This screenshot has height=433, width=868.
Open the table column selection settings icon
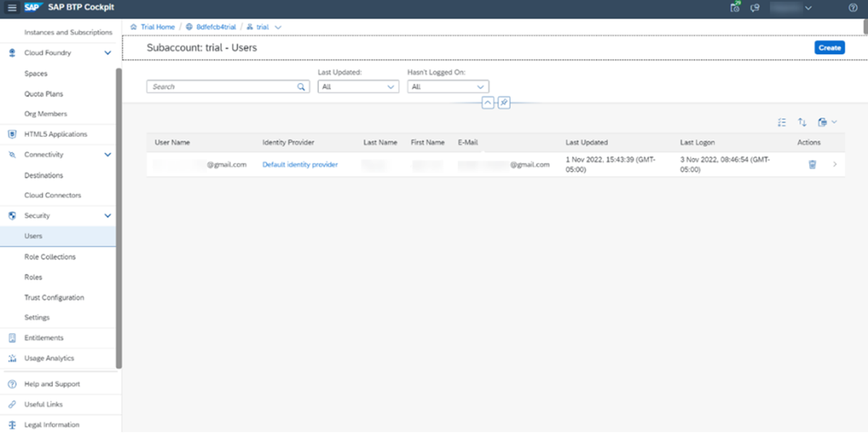tap(782, 122)
